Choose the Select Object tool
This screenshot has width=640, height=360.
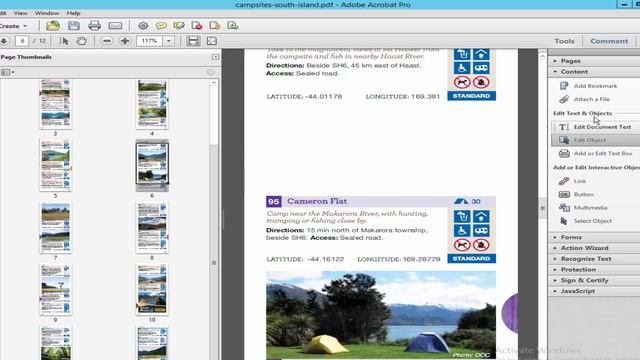point(586,221)
